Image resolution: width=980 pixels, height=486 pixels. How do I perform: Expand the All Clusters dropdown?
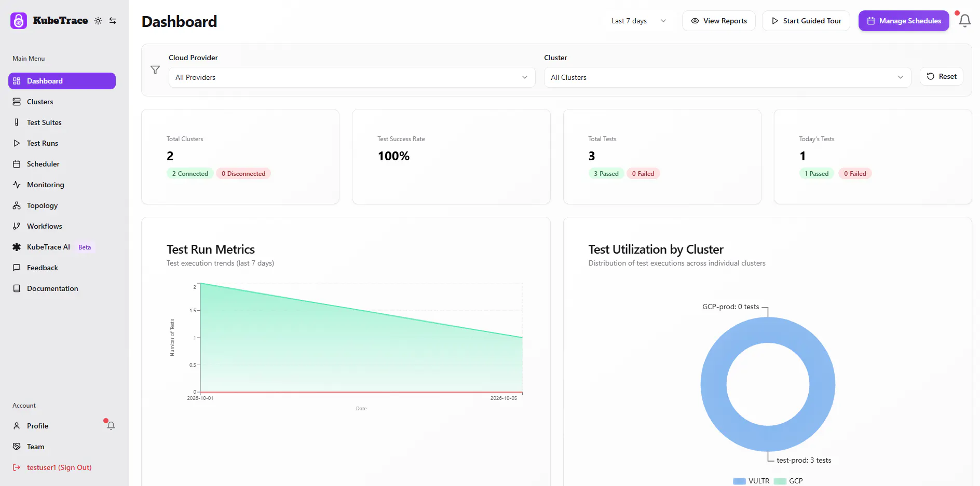tap(728, 77)
